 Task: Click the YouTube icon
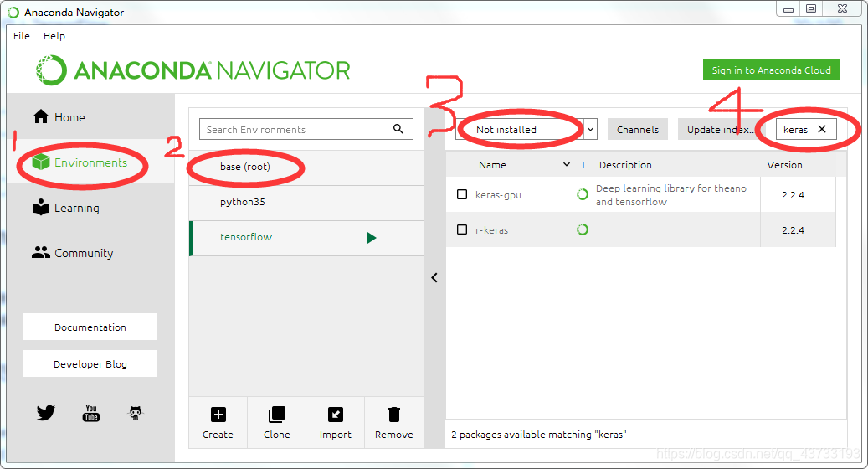[91, 413]
